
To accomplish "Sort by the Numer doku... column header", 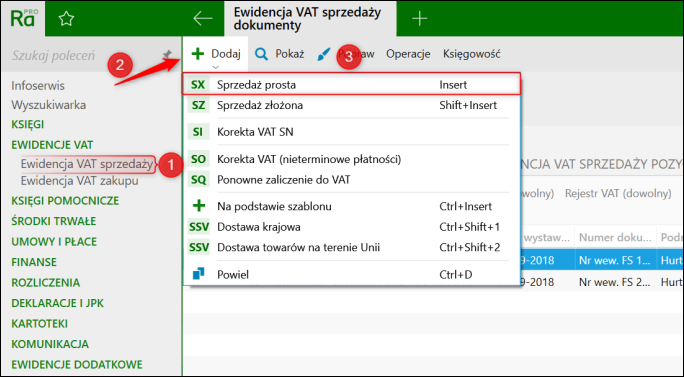I will [615, 237].
